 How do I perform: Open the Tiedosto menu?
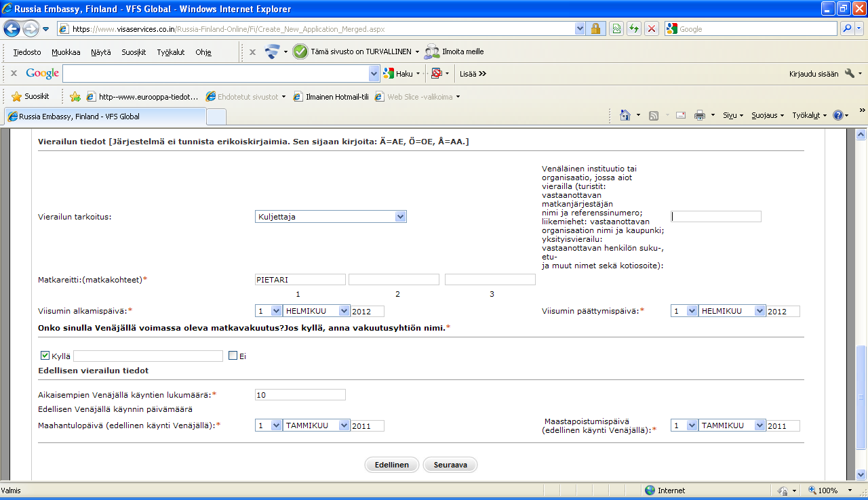pos(27,52)
